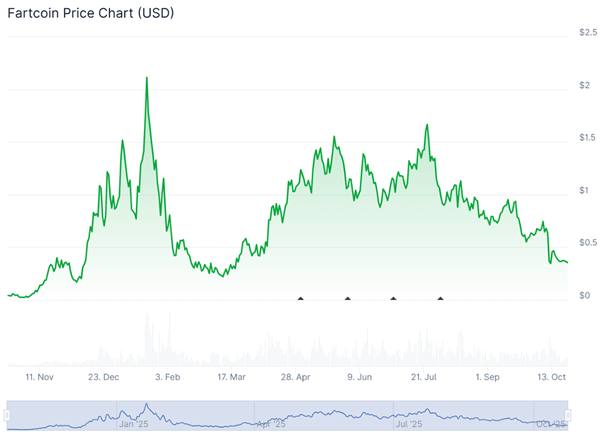Click the black triangle marker near 28. Apr

[x=301, y=298]
